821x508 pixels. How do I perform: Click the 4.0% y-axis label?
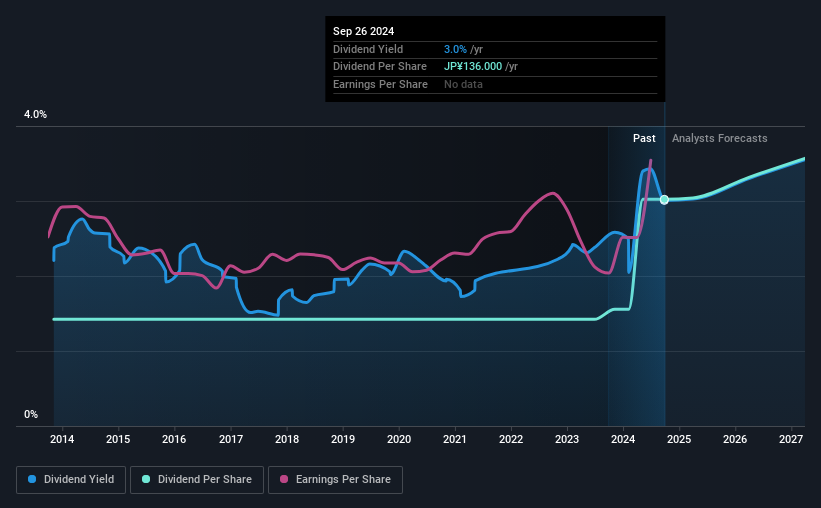click(x=35, y=114)
